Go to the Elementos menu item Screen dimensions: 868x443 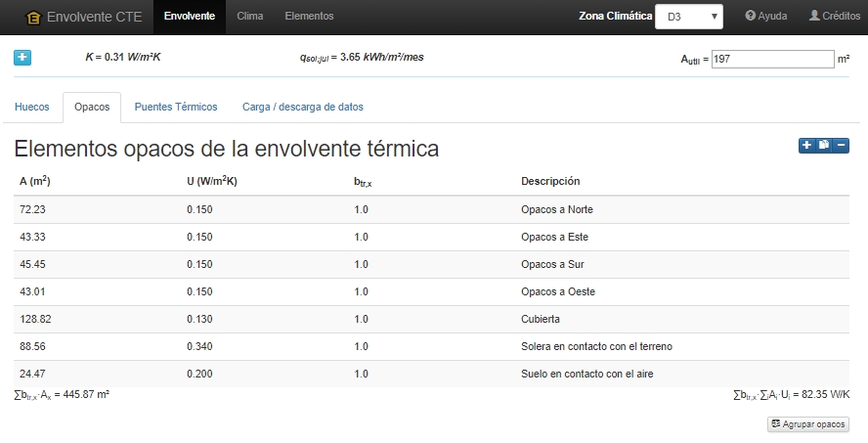(309, 16)
